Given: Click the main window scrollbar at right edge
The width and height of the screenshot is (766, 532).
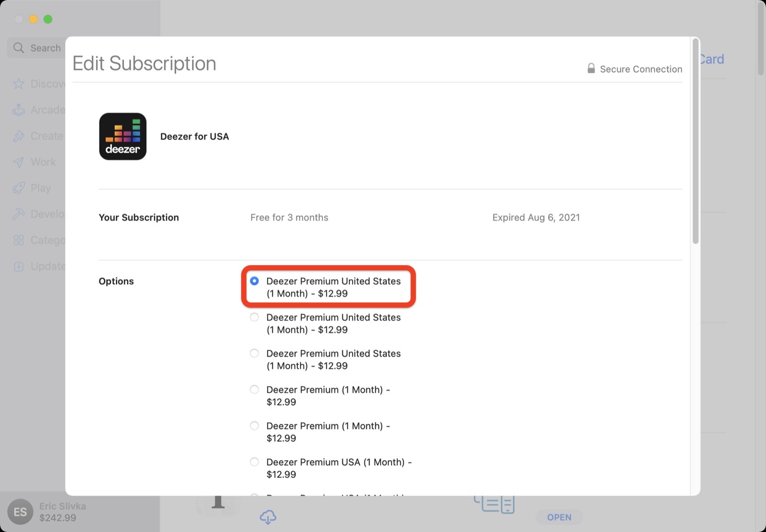Looking at the screenshot, I should click(761, 38).
